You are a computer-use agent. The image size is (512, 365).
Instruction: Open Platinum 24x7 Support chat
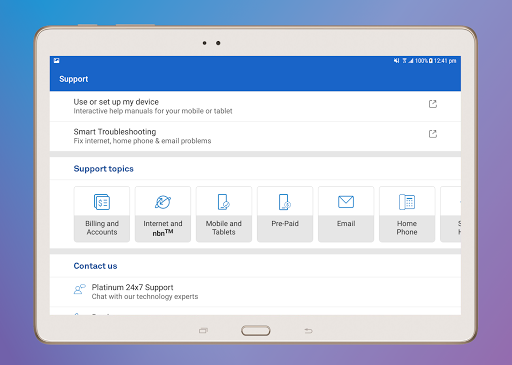click(x=255, y=292)
